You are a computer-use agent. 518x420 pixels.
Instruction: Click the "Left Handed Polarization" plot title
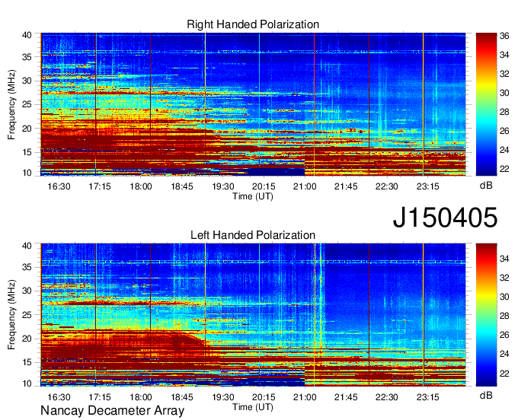[253, 235]
